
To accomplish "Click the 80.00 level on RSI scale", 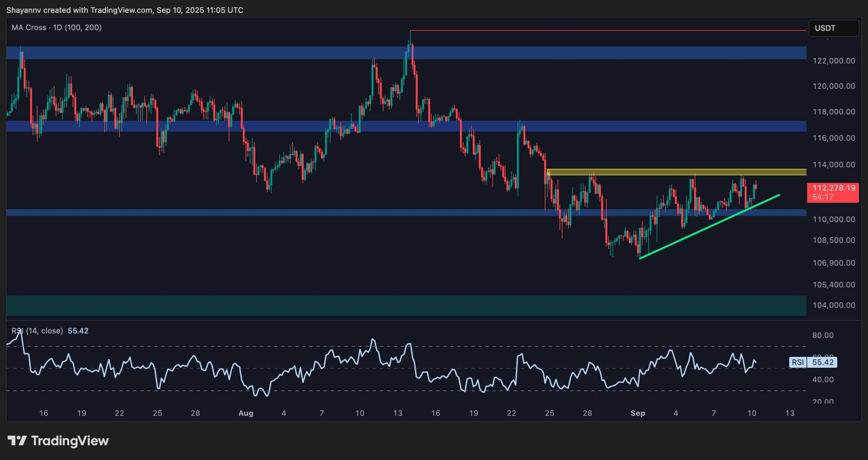I will click(x=823, y=335).
